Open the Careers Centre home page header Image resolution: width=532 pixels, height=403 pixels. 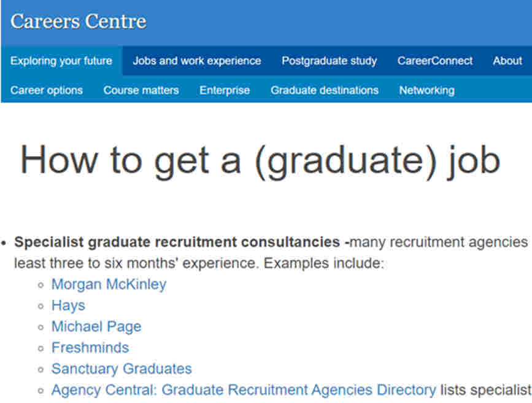coord(77,20)
